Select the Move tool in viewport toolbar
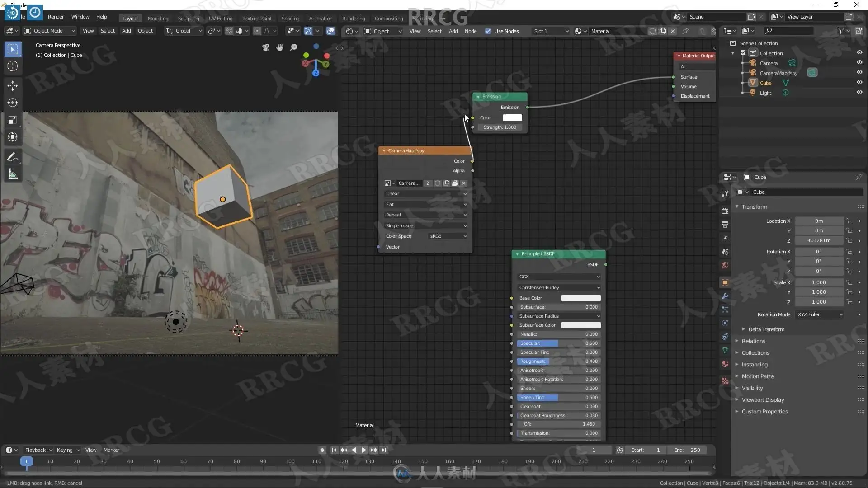Screen dimensions: 868x488 [13, 85]
